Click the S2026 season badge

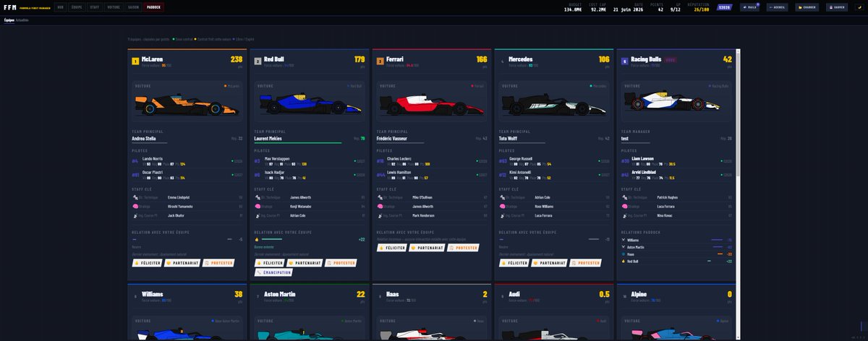coord(724,7)
